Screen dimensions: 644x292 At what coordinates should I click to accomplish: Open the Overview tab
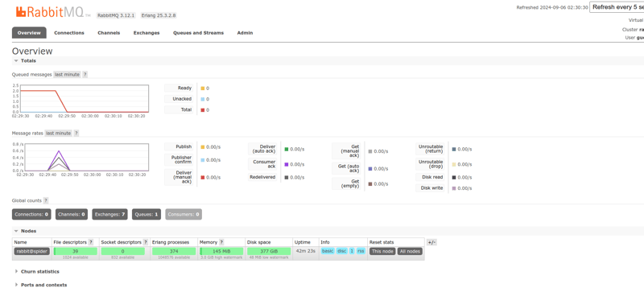(29, 33)
